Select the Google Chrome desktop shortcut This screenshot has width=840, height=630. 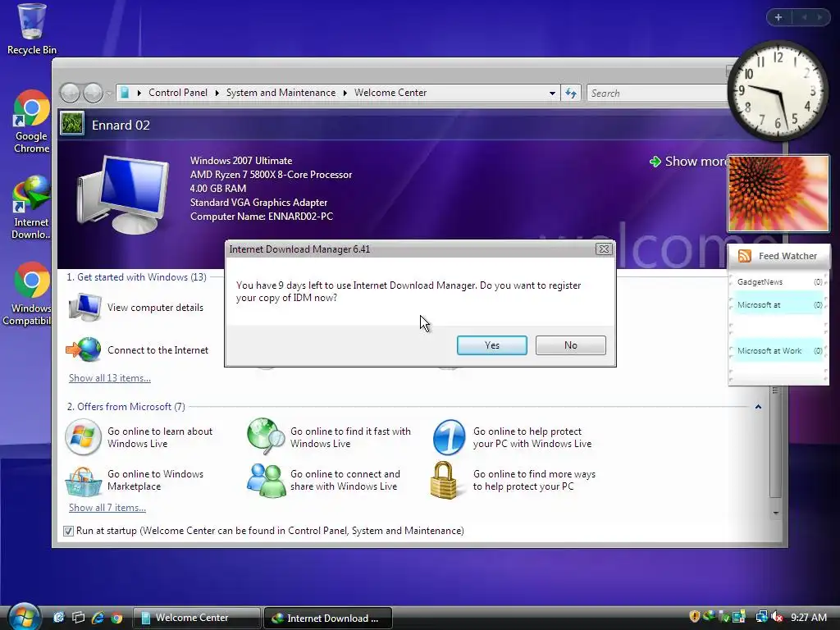click(32, 122)
